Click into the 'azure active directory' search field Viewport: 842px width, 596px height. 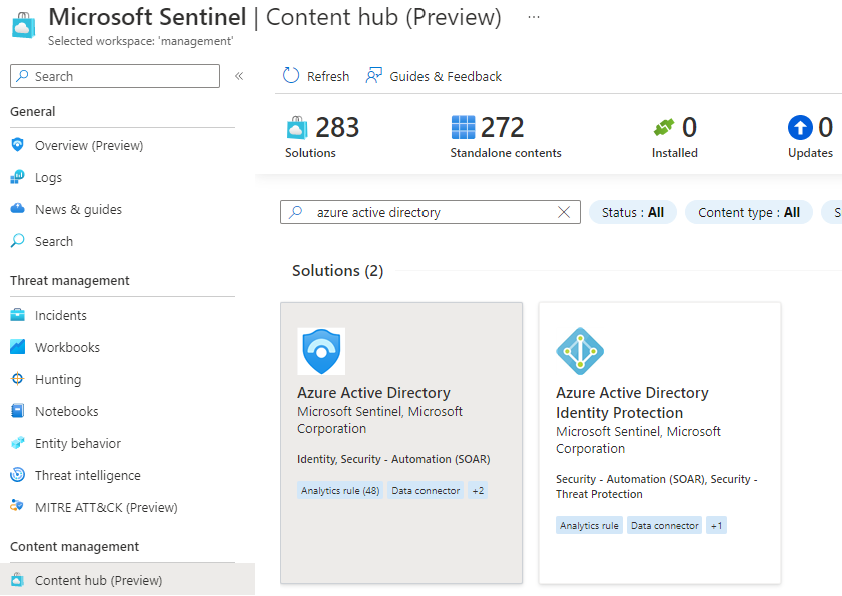pyautogui.click(x=430, y=212)
